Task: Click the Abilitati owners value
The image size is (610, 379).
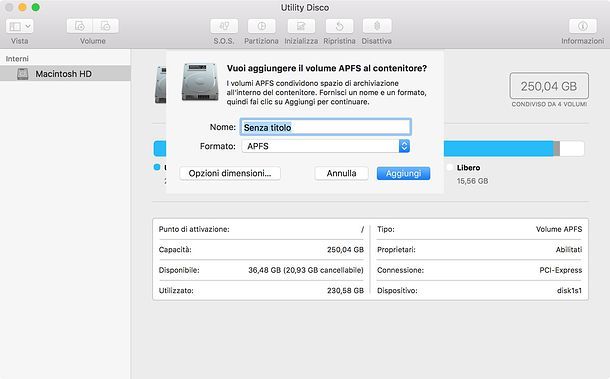Action: 569,249
